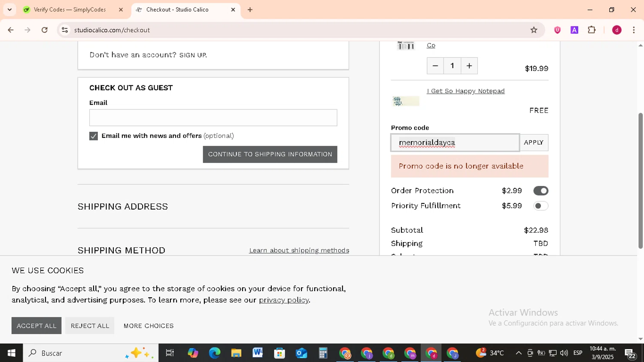The image size is (644, 362).
Task: Launch Copilot from taskbar
Action: [x=193, y=353]
